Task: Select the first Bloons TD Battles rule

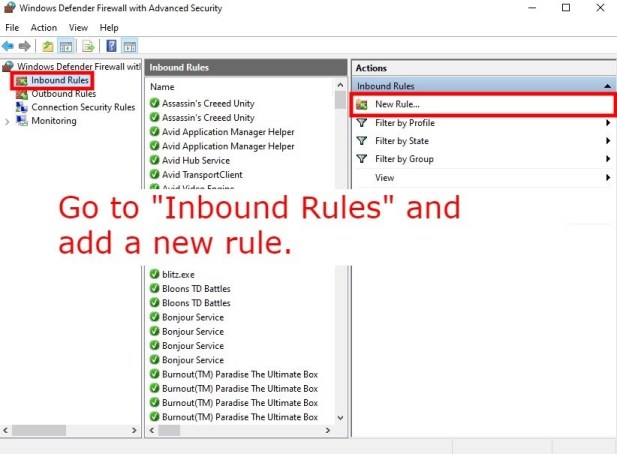Action: point(196,288)
